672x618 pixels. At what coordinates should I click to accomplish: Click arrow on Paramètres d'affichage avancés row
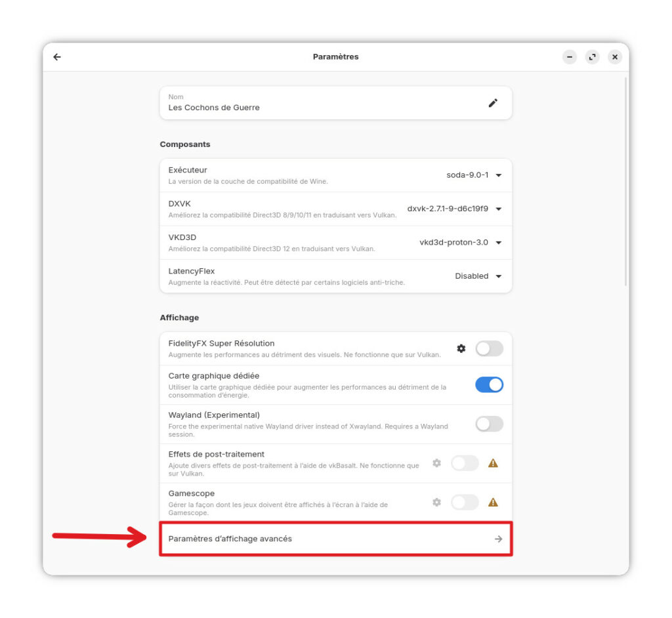click(x=499, y=539)
